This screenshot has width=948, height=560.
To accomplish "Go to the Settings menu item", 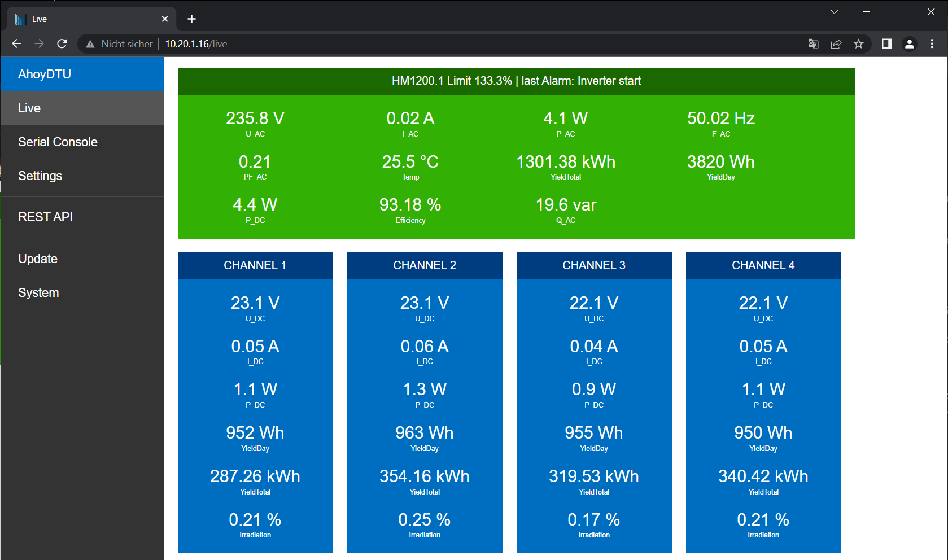I will (x=40, y=176).
